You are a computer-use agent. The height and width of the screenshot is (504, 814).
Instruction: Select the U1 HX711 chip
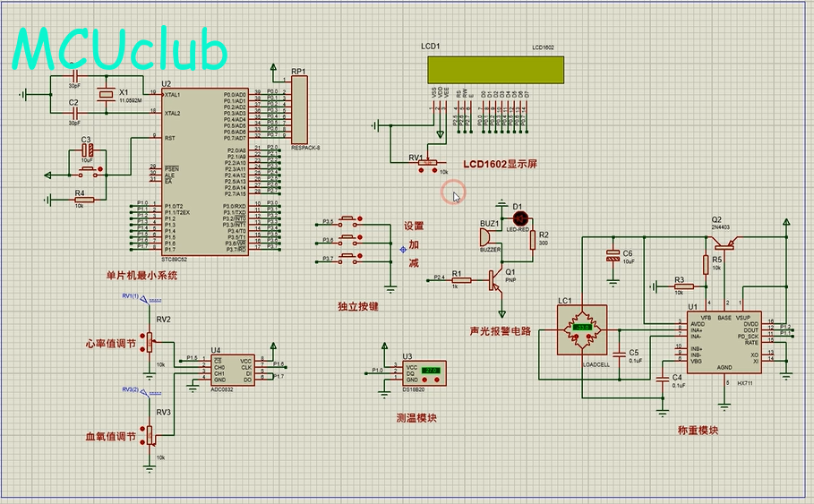point(724,342)
